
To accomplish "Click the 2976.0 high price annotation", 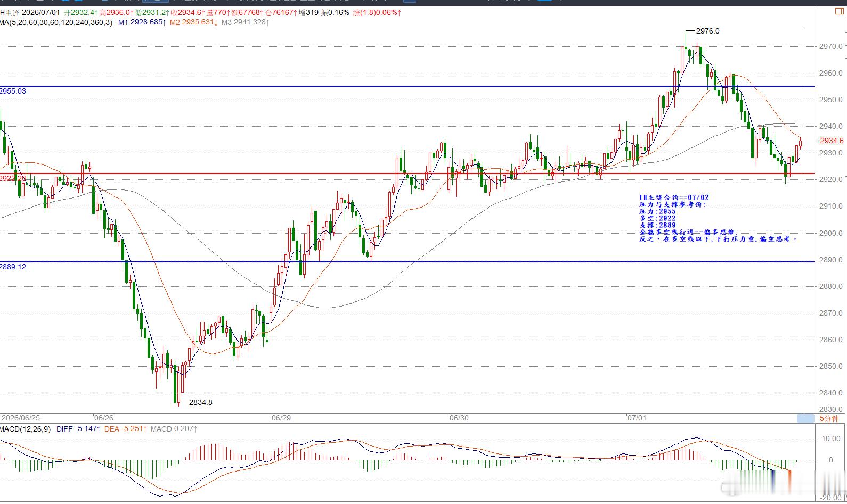I will click(707, 31).
